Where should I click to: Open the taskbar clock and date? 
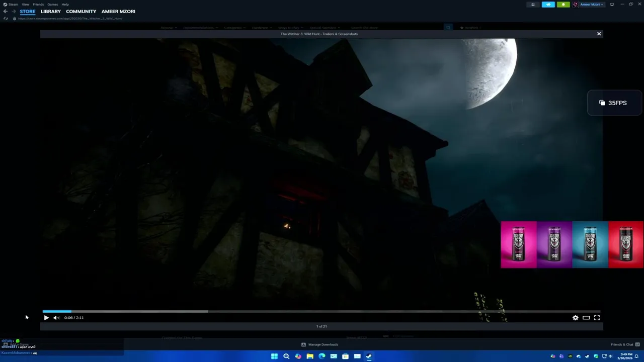pos(624,356)
